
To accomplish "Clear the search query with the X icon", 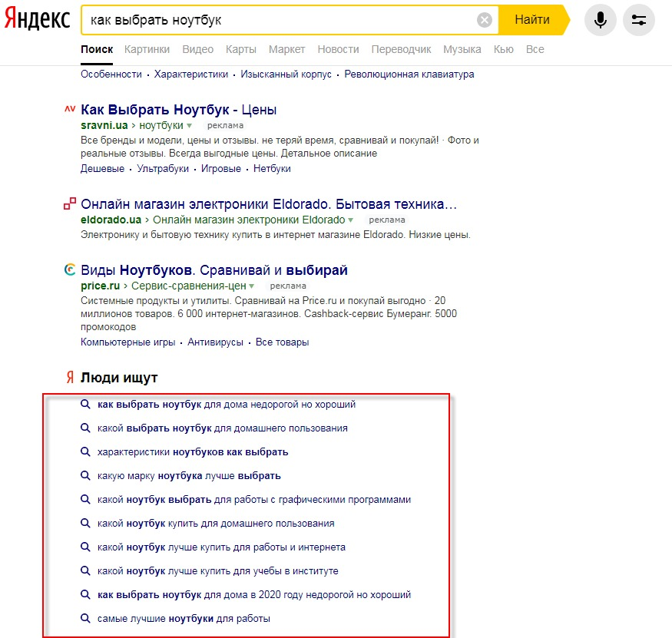I will tap(485, 20).
